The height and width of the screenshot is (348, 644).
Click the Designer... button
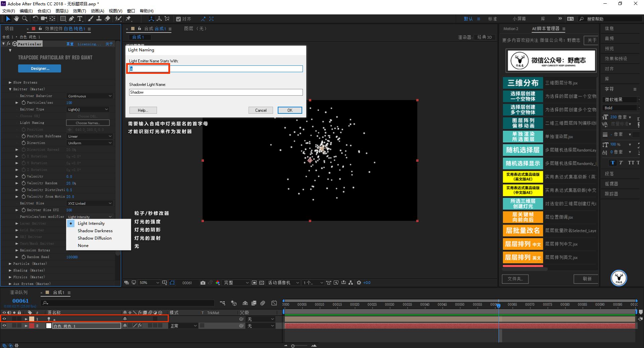click(40, 68)
